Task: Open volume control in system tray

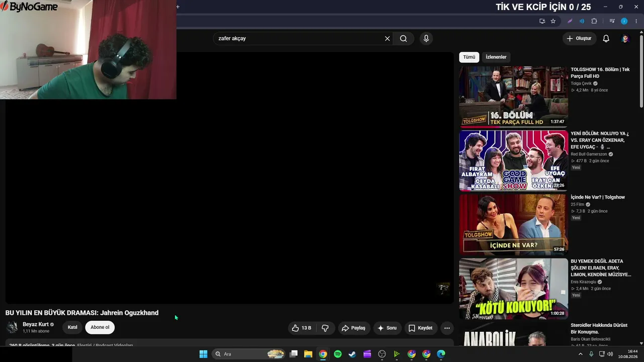Action: coord(610,354)
